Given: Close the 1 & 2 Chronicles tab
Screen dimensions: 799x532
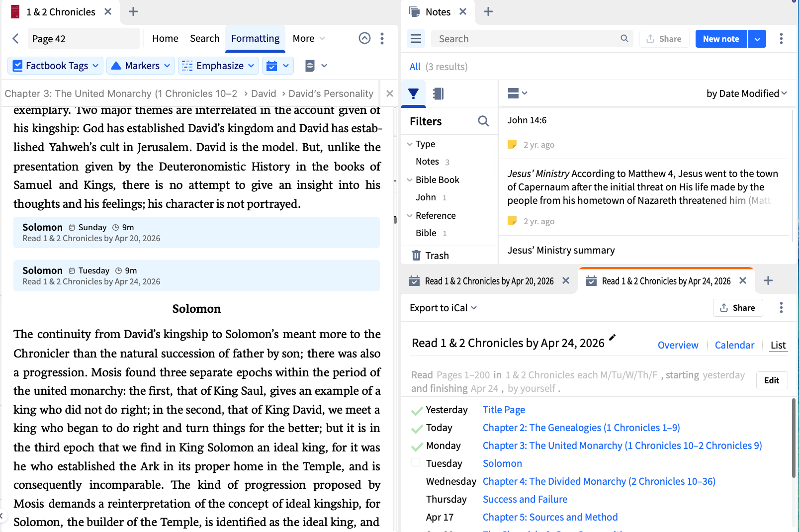Looking at the screenshot, I should click(108, 11).
